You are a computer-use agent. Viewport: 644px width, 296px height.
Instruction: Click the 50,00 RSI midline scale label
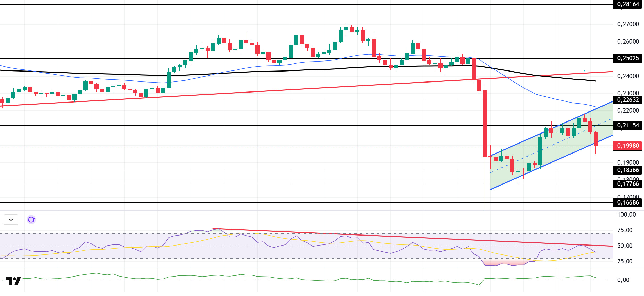click(625, 246)
